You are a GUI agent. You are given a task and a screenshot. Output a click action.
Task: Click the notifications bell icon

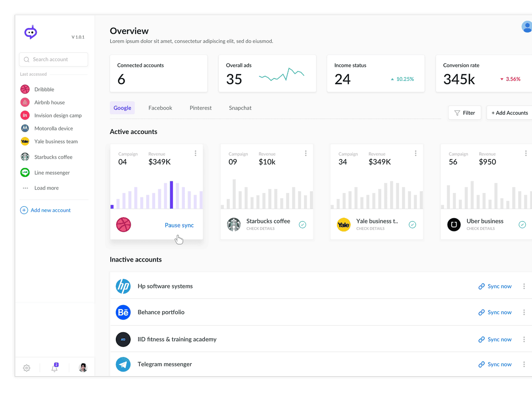[54, 368]
